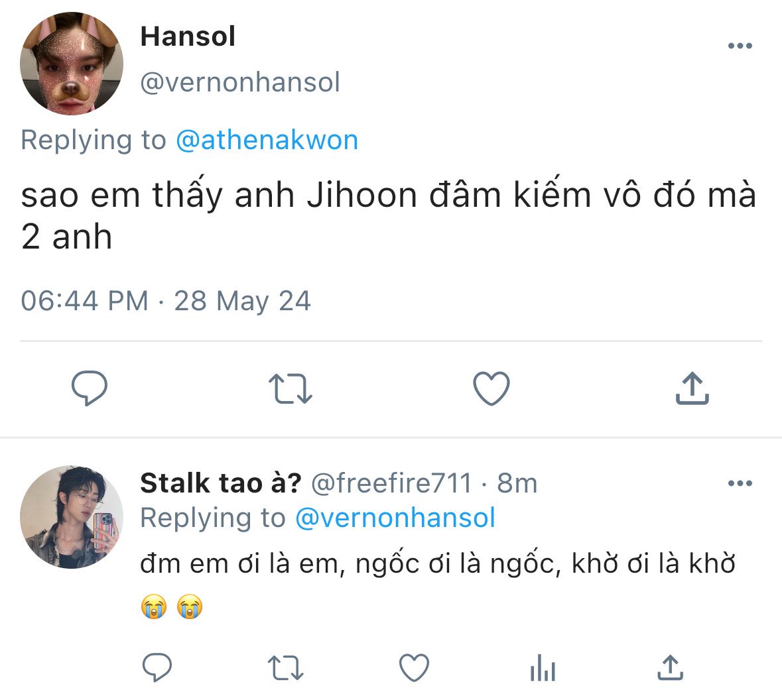Like Hansol's tweet with the heart icon
This screenshot has height=700, width=782.
click(491, 388)
